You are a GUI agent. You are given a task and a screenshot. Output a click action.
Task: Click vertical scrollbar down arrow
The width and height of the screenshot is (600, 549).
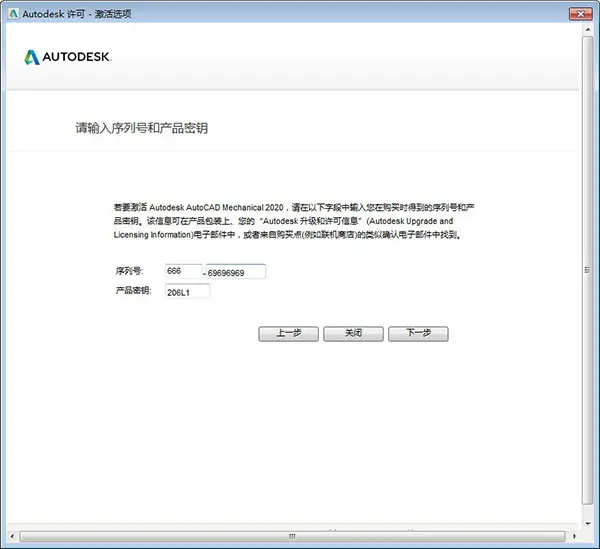tap(588, 523)
